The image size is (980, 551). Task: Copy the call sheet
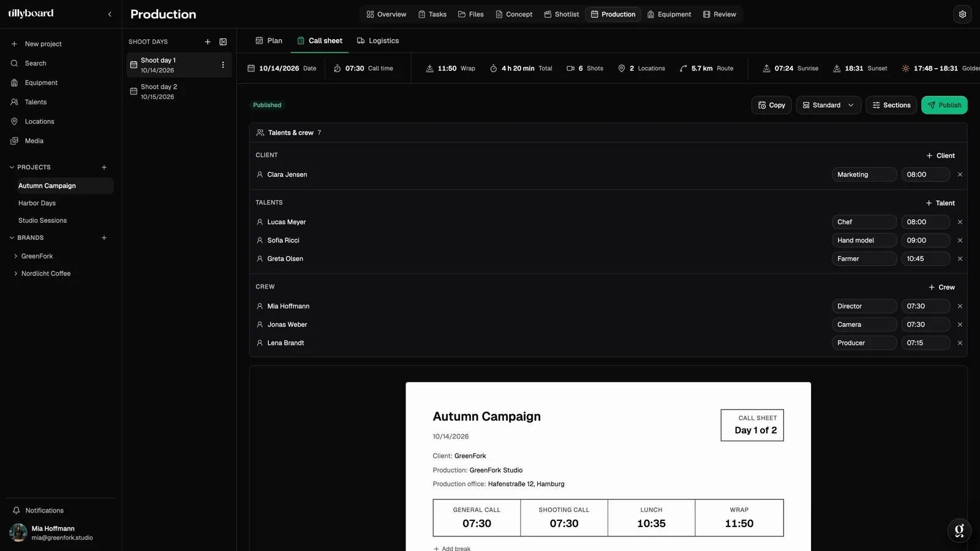point(771,105)
